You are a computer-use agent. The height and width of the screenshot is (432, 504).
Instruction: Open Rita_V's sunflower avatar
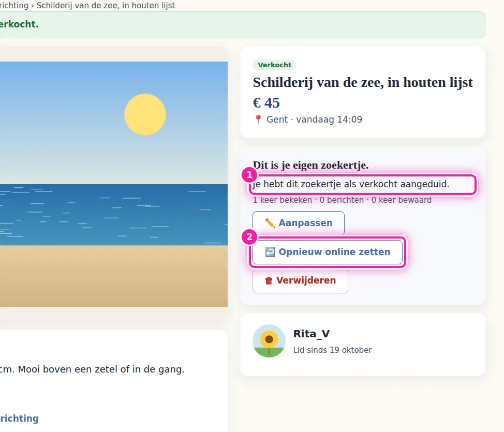tap(269, 341)
